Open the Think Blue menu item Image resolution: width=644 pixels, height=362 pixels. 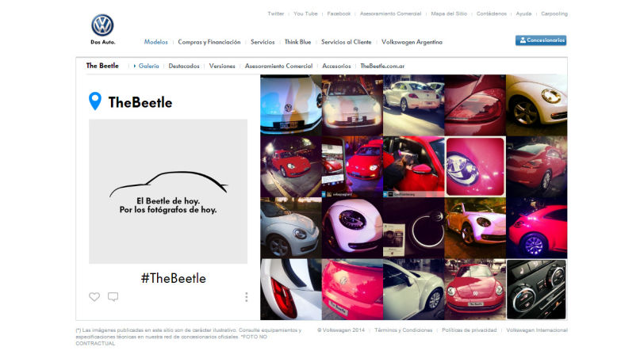tap(297, 42)
